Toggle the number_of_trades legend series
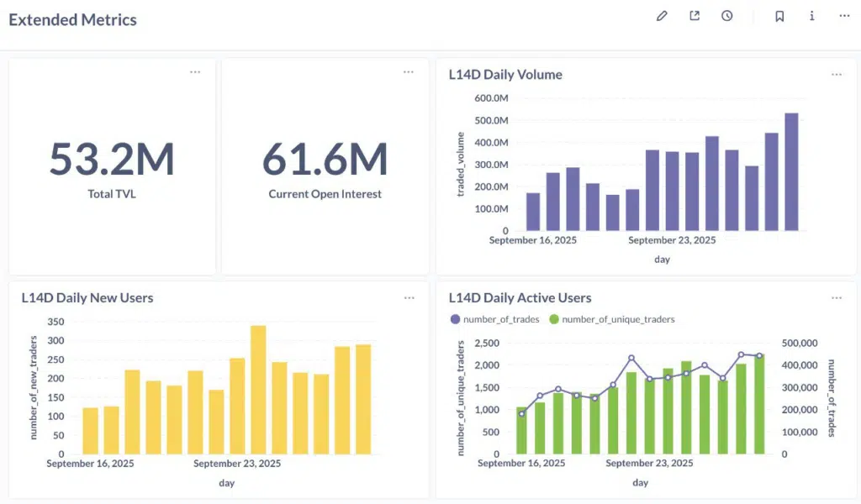The width and height of the screenshot is (861, 504). tap(501, 319)
